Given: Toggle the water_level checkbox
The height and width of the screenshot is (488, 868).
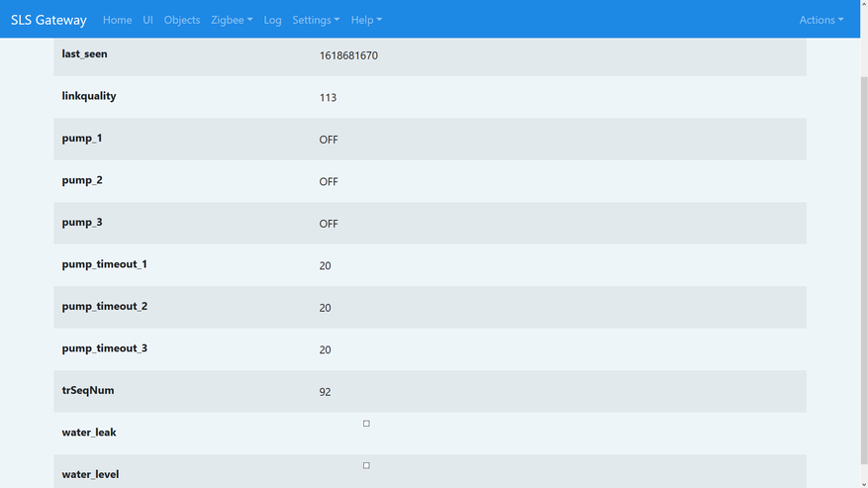Looking at the screenshot, I should click(366, 465).
